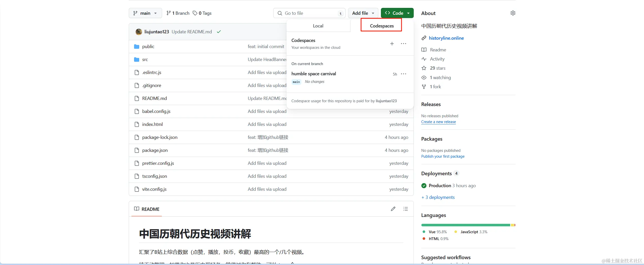Toggle the green Code dropdown button
The width and height of the screenshot is (644, 265).
(397, 13)
